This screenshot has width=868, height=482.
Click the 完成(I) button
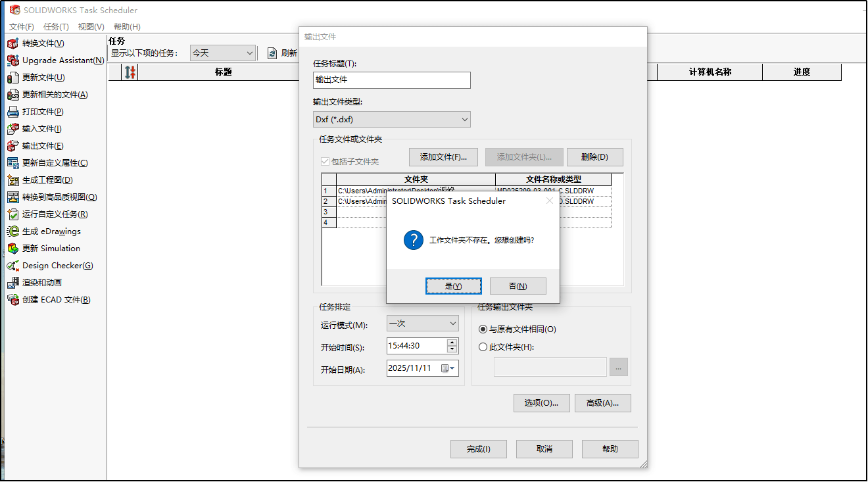click(x=479, y=449)
